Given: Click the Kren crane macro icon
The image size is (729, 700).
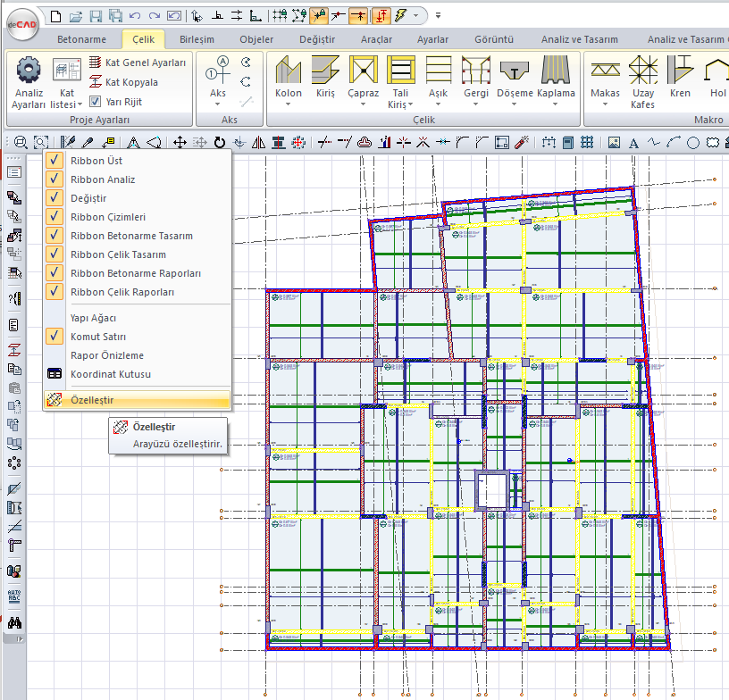Looking at the screenshot, I should coord(680,71).
